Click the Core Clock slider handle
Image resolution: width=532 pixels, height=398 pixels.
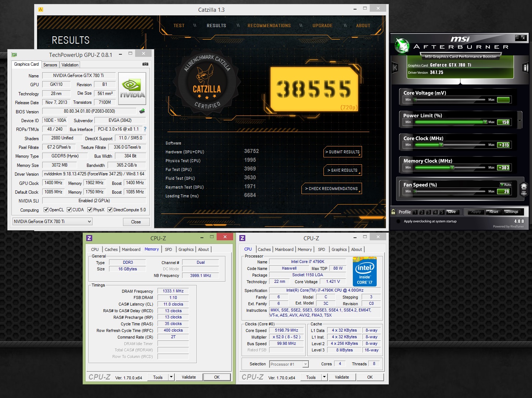(441, 145)
